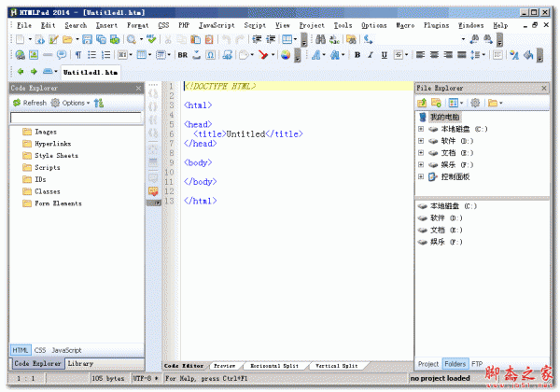Apply Bold formatting with the B icon
The image size is (560, 392).
[357, 55]
